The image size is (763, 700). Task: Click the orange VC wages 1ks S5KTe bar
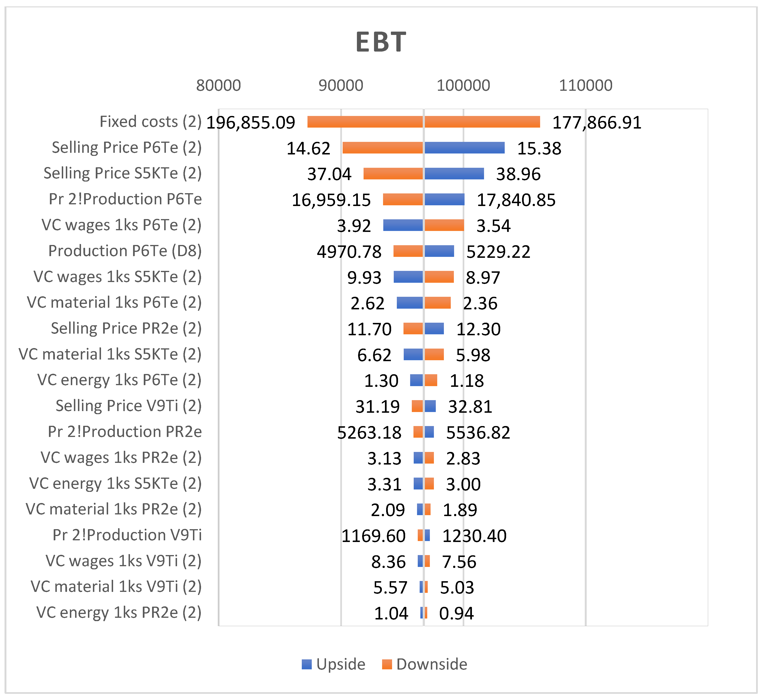[x=439, y=277]
